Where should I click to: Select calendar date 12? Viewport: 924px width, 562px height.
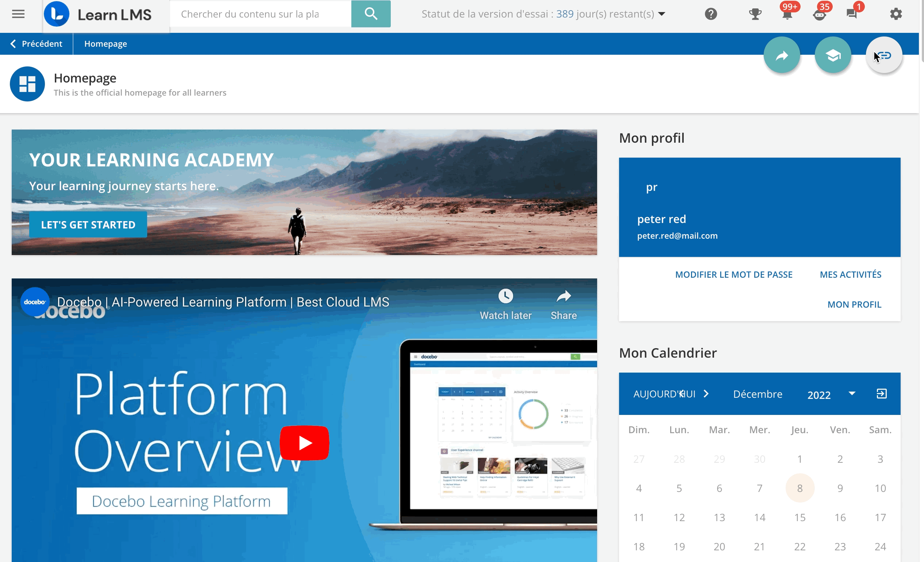pyautogui.click(x=679, y=517)
